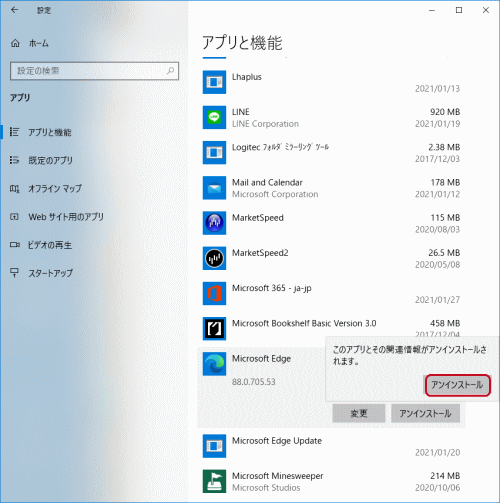Select the Lhaplus entry name
The height and width of the screenshot is (503, 500).
(x=247, y=77)
